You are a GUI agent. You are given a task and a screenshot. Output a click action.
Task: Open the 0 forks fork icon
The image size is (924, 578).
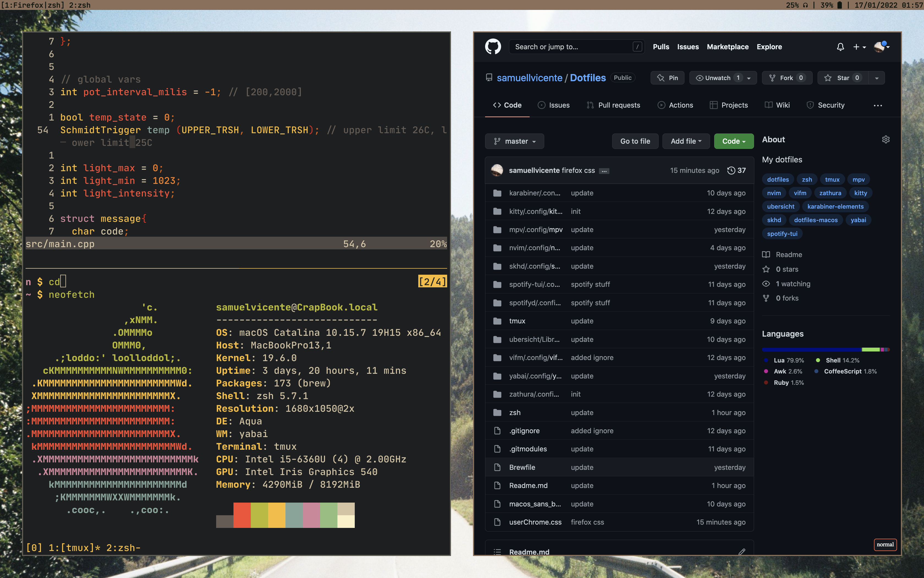(766, 298)
